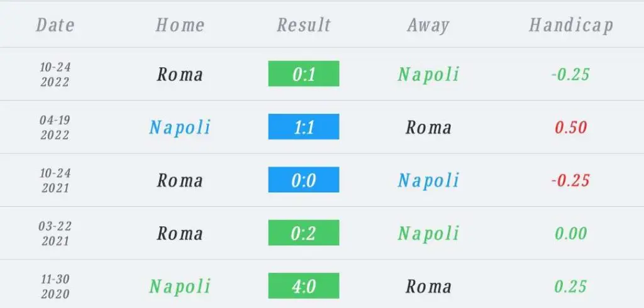
Task: Click green Napoli home team on 11-30 2020
Action: pos(179,287)
